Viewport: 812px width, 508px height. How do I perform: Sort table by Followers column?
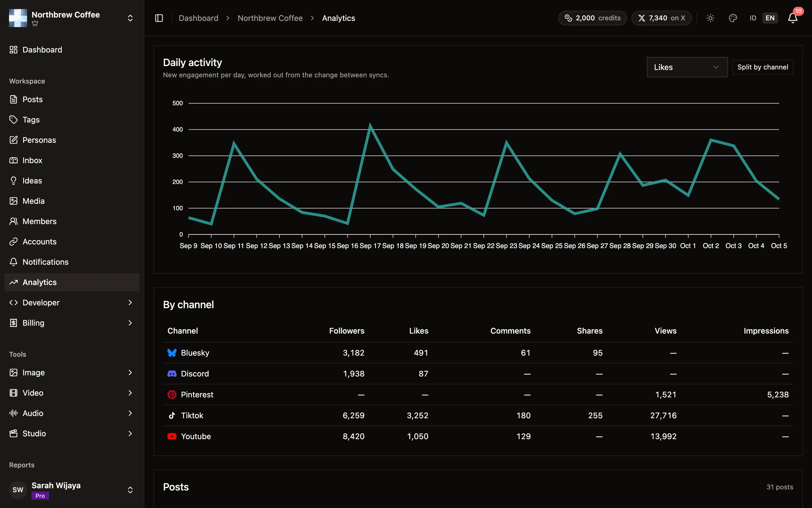click(x=347, y=331)
